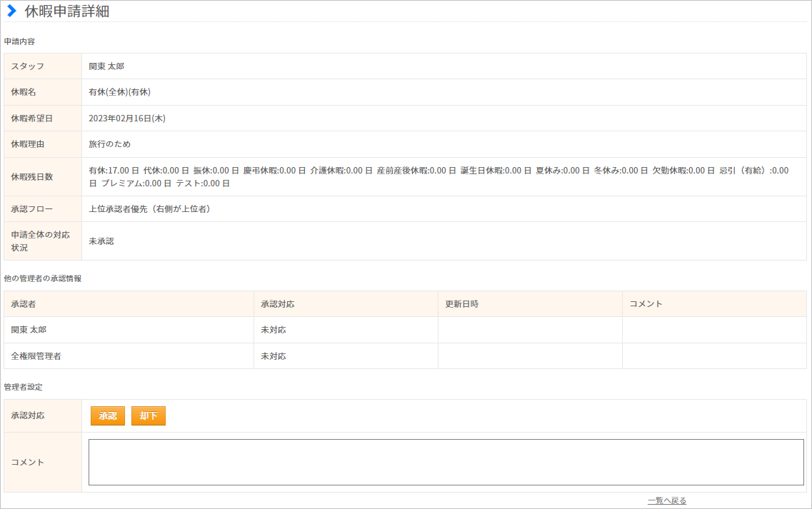Image resolution: width=812 pixels, height=509 pixels.
Task: Click the 申請全体の対応状況 row label
Action: coord(41,241)
